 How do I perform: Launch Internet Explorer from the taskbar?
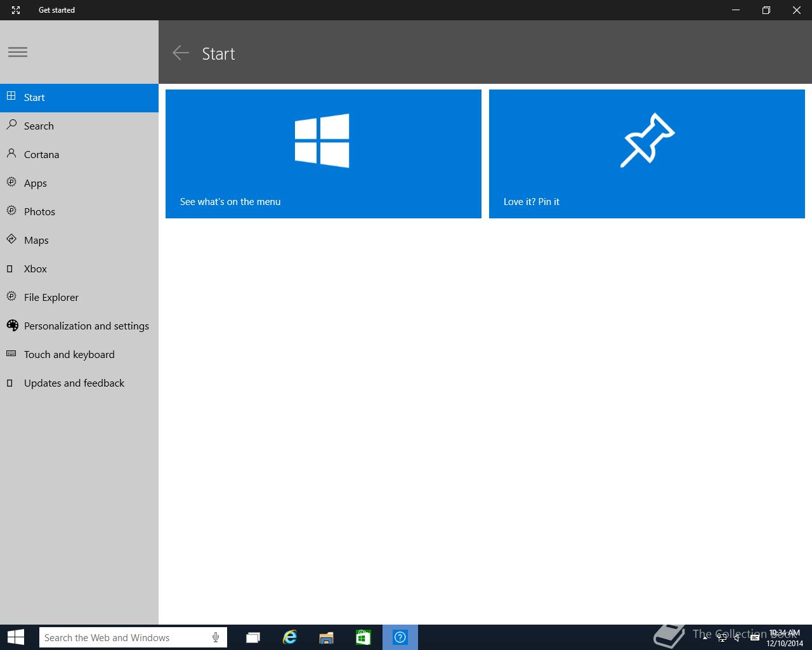[290, 637]
